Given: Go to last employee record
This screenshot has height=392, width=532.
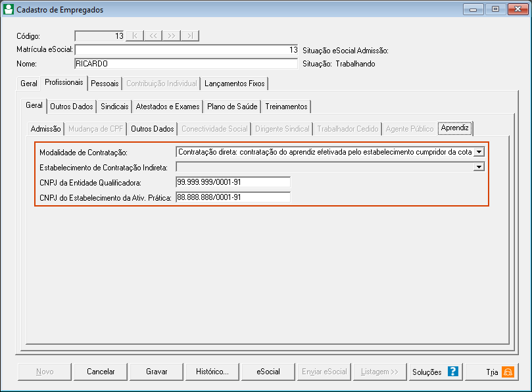Looking at the screenshot, I should (x=190, y=36).
